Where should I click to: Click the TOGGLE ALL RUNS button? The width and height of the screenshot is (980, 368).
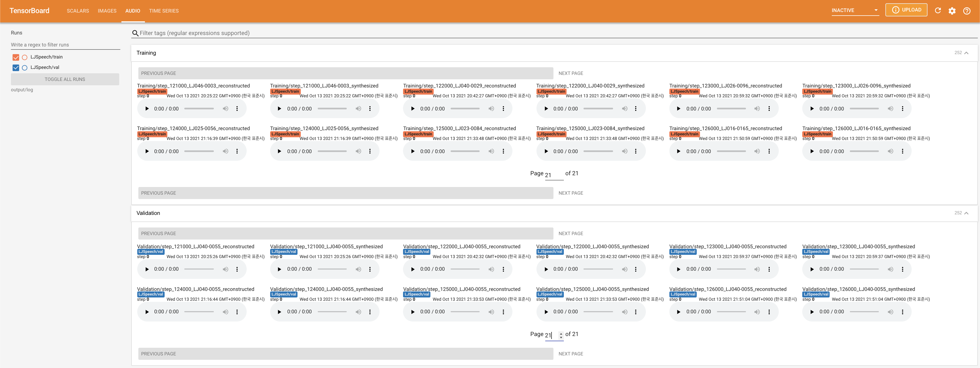click(65, 79)
